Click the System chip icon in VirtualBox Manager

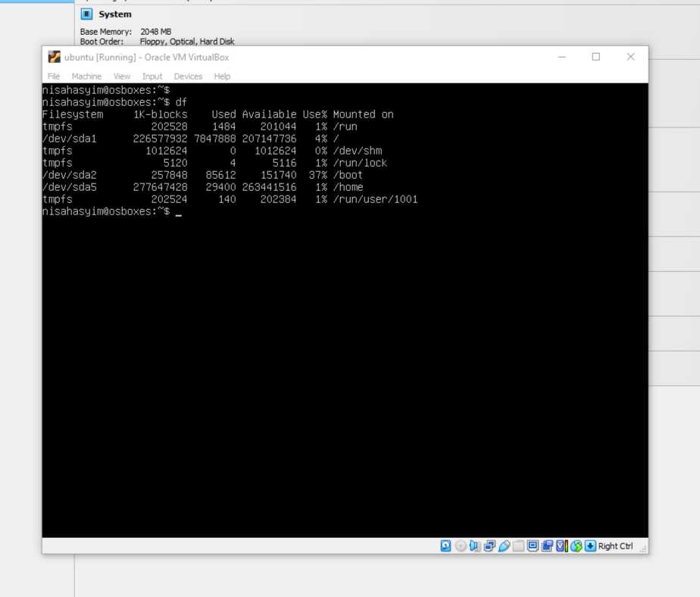(x=86, y=14)
